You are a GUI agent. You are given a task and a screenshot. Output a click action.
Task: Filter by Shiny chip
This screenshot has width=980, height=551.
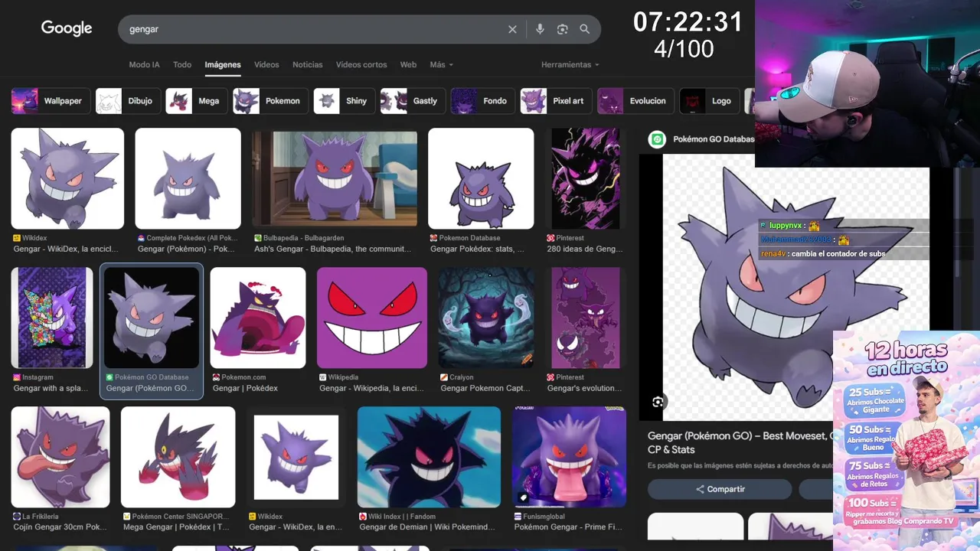pos(344,101)
